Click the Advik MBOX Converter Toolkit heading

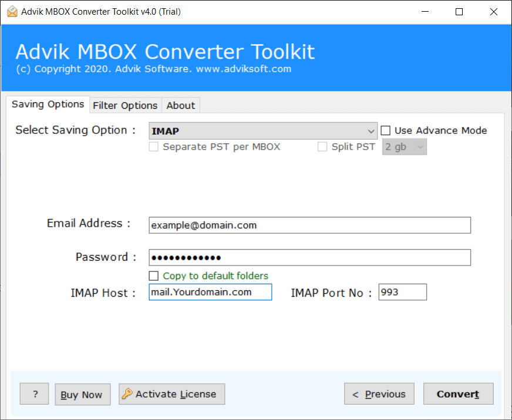[165, 52]
